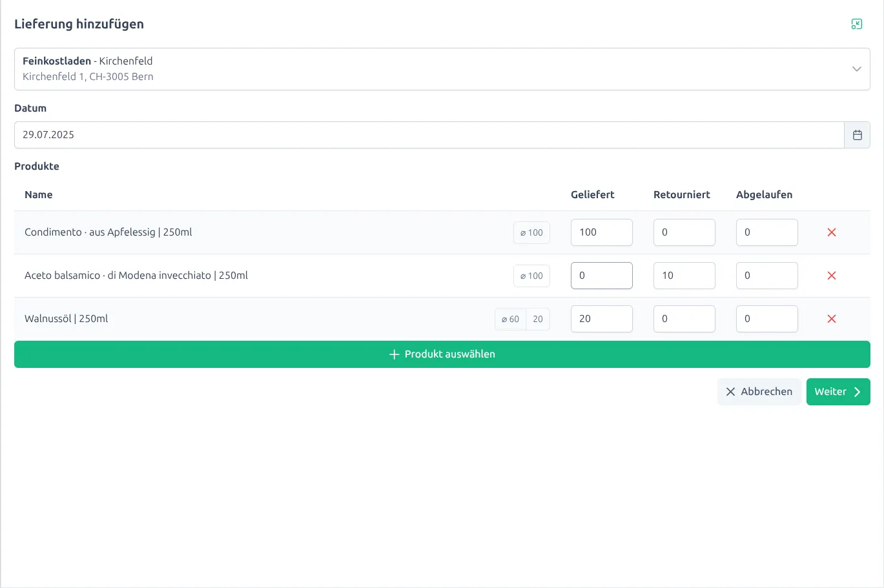Click the date field showing 29.07.2025
This screenshot has width=884, height=588.
tap(429, 134)
